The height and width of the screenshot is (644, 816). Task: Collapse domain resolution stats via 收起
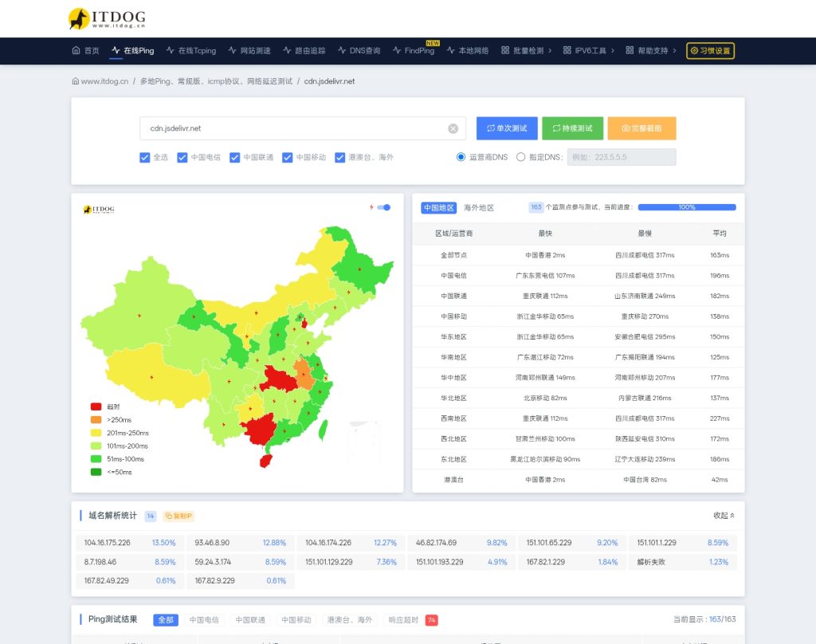724,516
